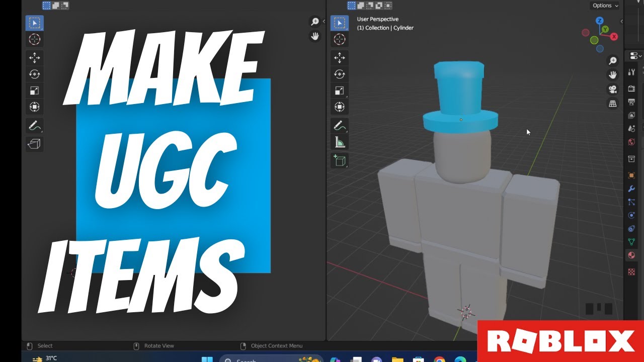The width and height of the screenshot is (644, 362).
Task: Click 'Object Context Menu' status bar hint
Action: [x=277, y=346]
